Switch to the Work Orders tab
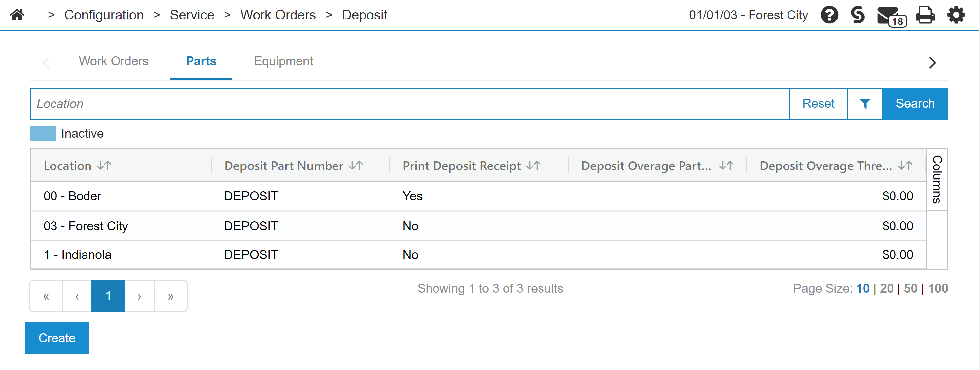Viewport: 980px width, 370px height. click(113, 61)
